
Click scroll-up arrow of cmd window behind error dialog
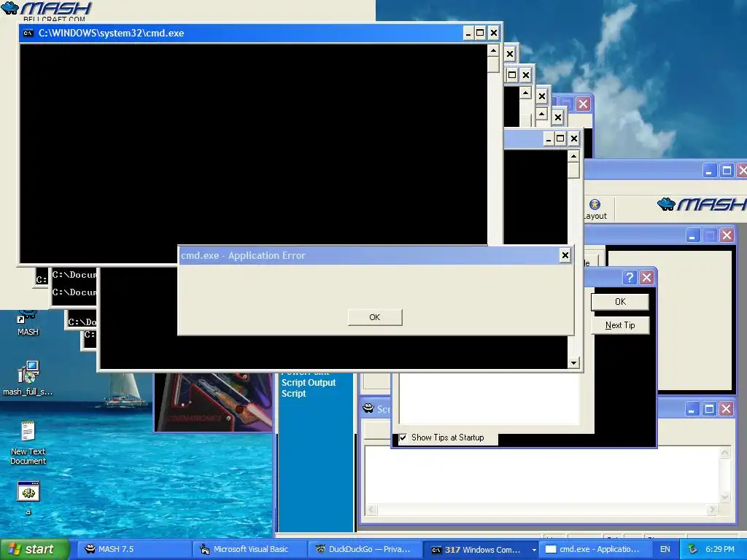coord(573,156)
